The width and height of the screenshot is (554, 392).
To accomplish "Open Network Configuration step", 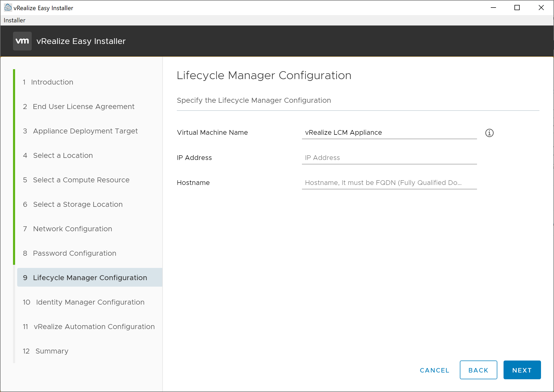I will [x=72, y=229].
